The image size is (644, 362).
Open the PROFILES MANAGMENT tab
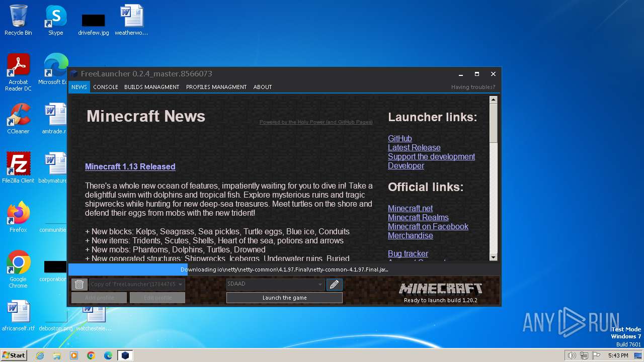tap(216, 87)
